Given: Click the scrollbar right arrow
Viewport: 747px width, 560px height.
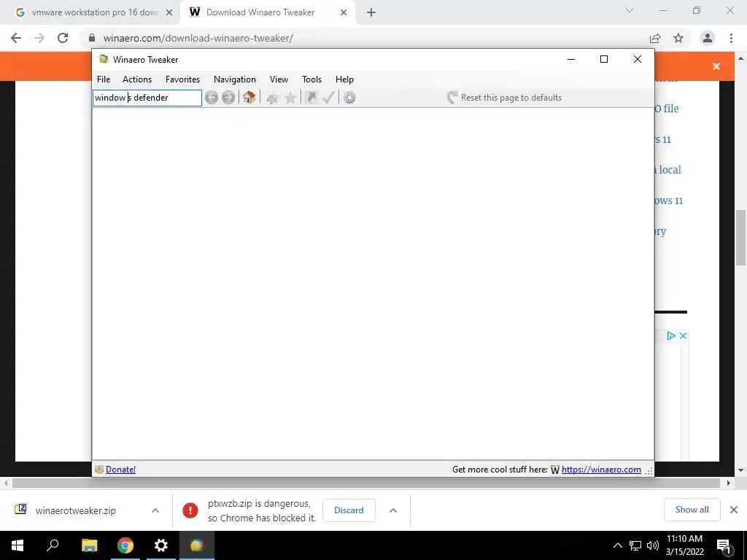Looking at the screenshot, I should (729, 483).
